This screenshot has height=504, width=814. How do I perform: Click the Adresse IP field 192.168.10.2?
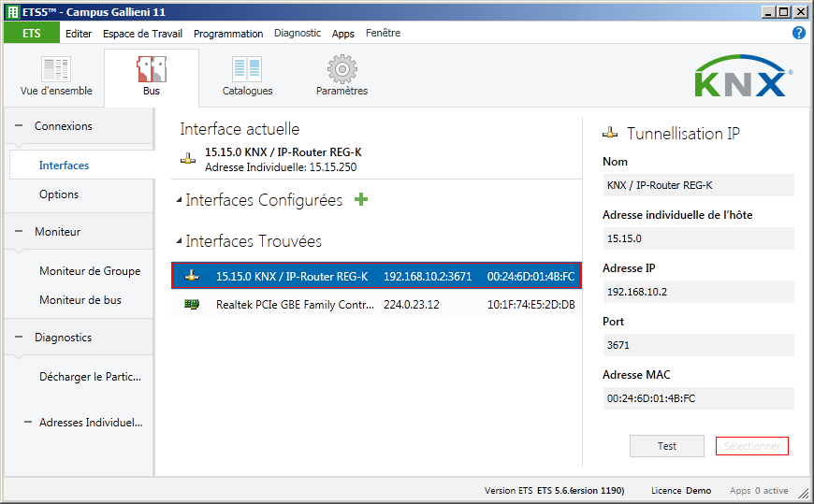[698, 292]
